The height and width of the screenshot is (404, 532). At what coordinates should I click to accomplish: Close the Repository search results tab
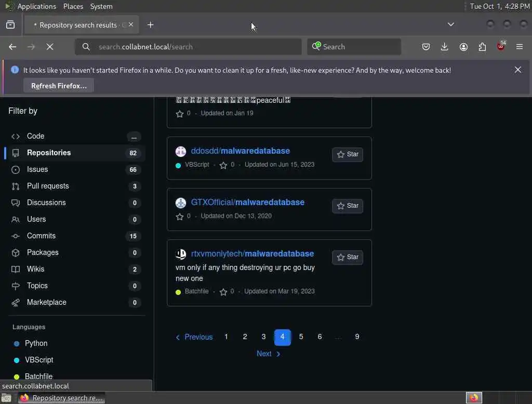tap(131, 24)
